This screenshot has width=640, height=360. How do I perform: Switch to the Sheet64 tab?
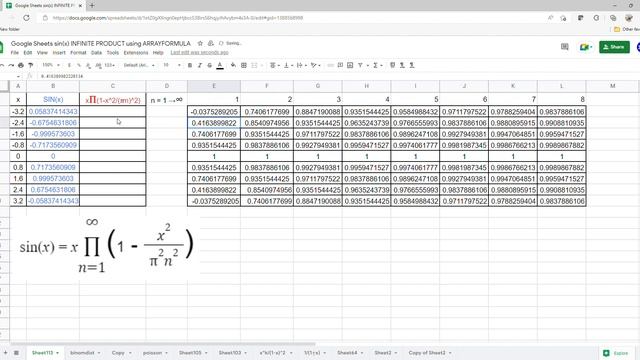coord(350,353)
